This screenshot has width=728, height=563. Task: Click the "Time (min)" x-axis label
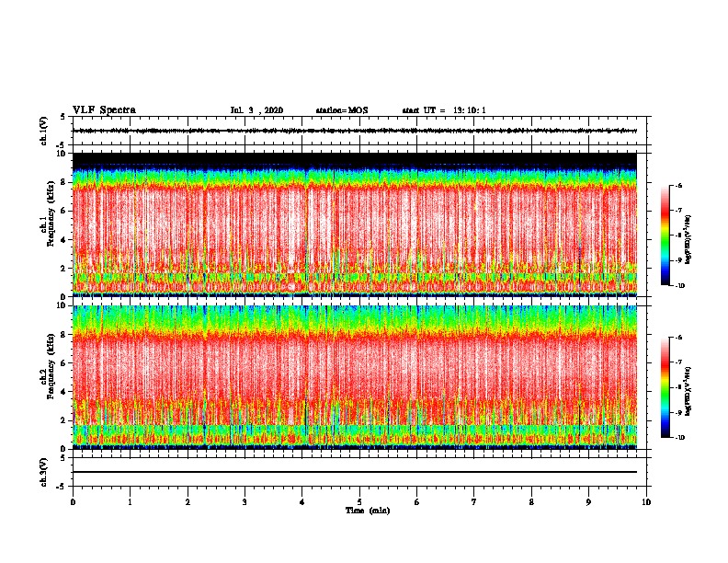point(368,511)
